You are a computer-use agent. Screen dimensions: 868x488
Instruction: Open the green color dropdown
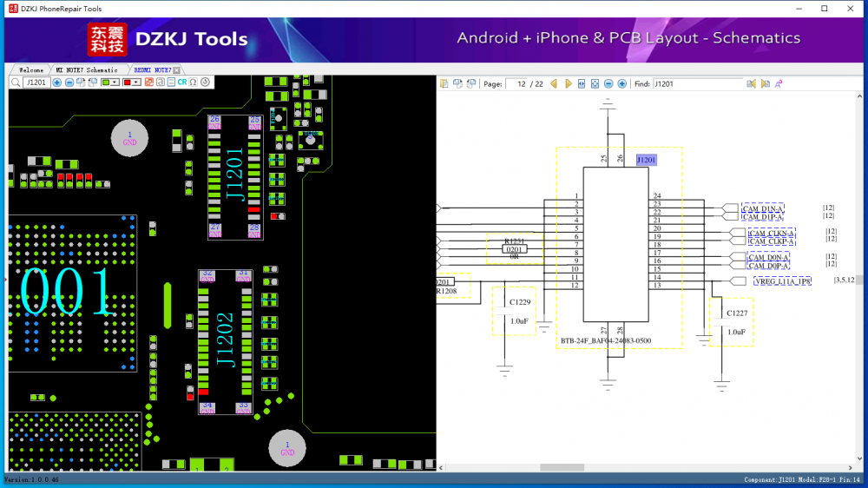[115, 82]
